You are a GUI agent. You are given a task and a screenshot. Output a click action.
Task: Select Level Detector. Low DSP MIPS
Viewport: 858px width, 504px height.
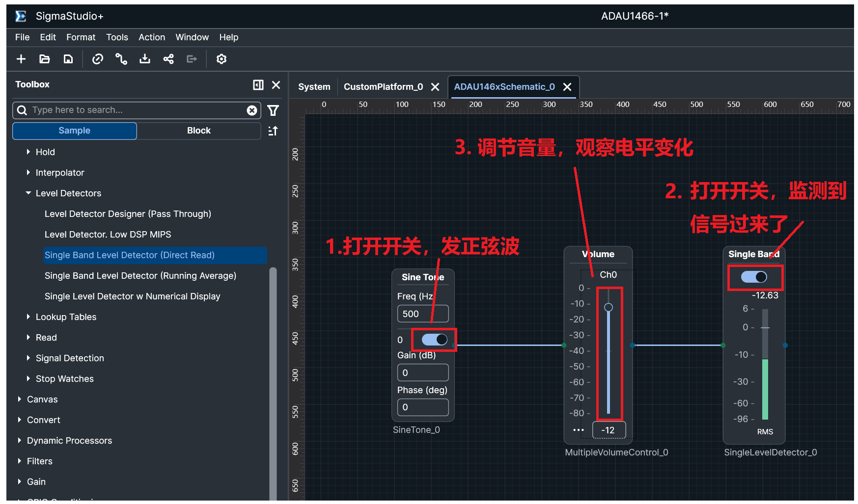[x=108, y=235]
